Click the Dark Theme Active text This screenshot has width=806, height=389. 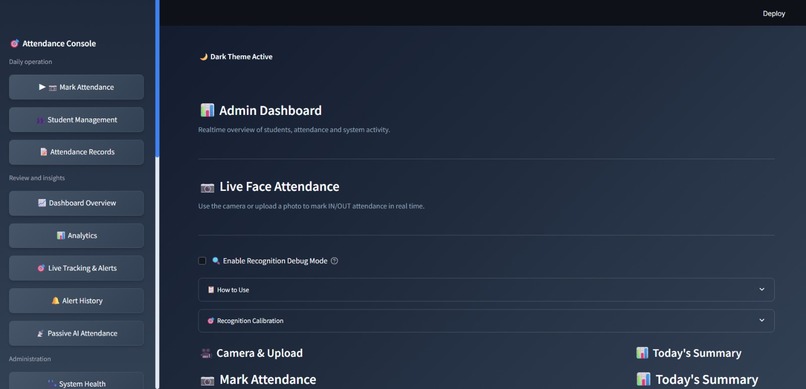(241, 57)
